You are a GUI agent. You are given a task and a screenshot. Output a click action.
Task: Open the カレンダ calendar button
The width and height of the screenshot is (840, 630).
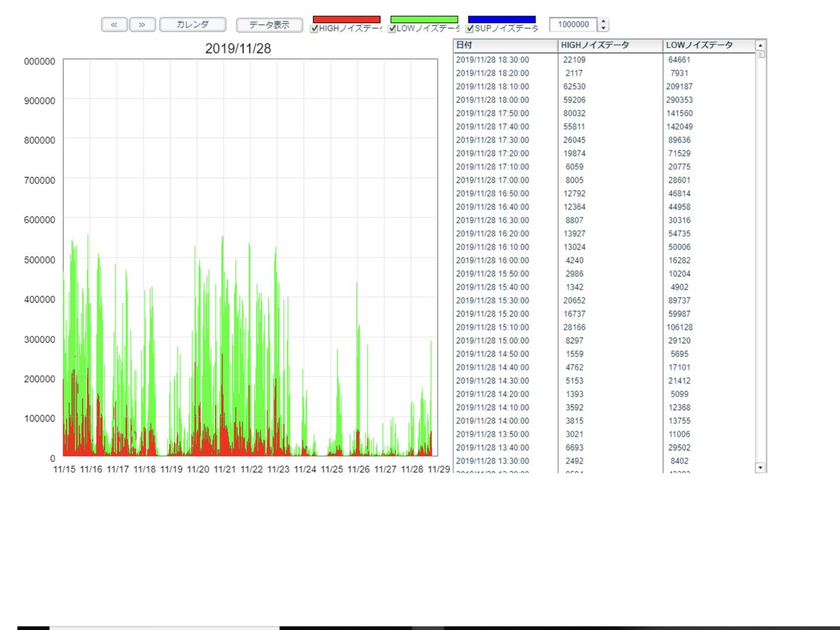click(192, 24)
